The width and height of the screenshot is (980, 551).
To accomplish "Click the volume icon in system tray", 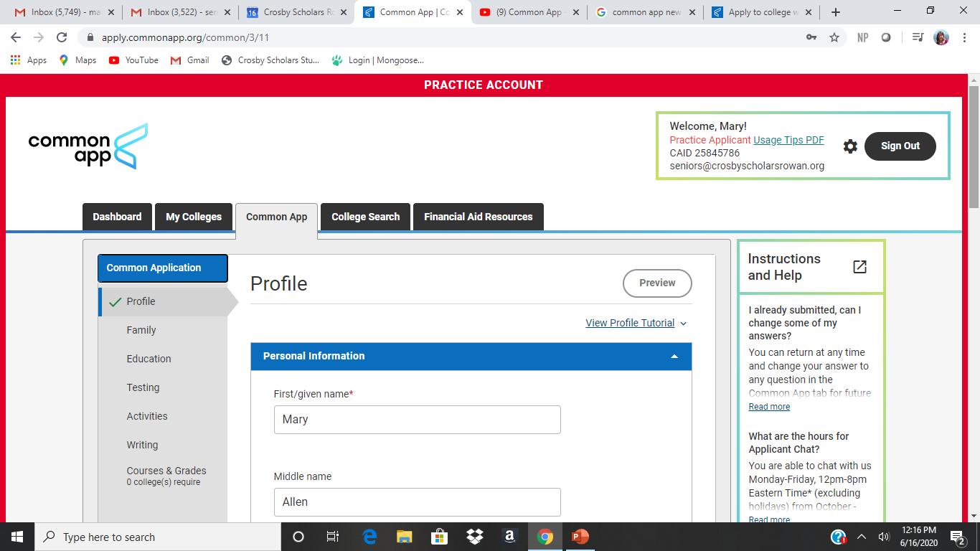I will (x=884, y=537).
